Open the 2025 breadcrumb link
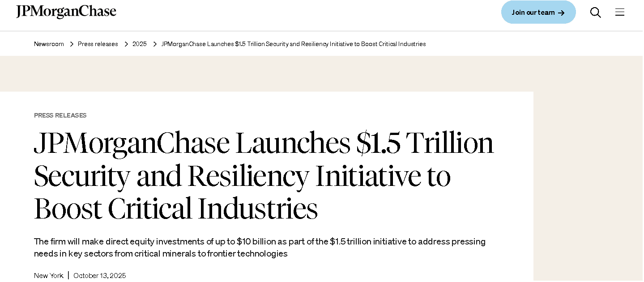The image size is (644, 282). [x=140, y=44]
